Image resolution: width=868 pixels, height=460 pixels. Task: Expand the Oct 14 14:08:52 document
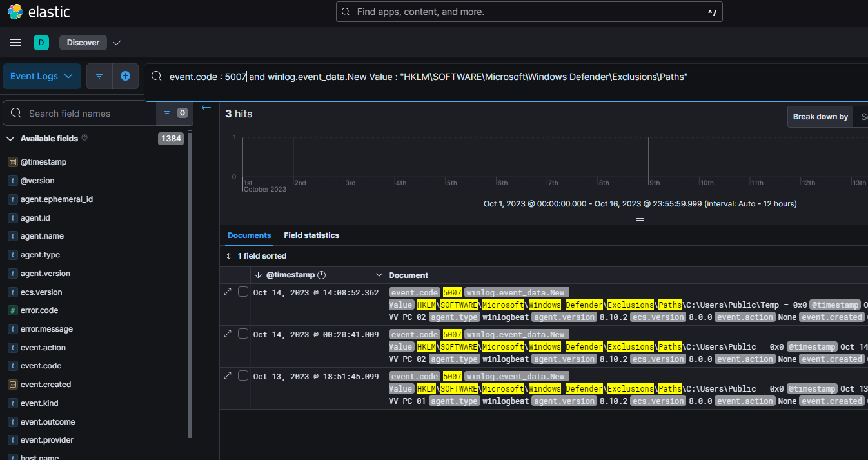[228, 292]
